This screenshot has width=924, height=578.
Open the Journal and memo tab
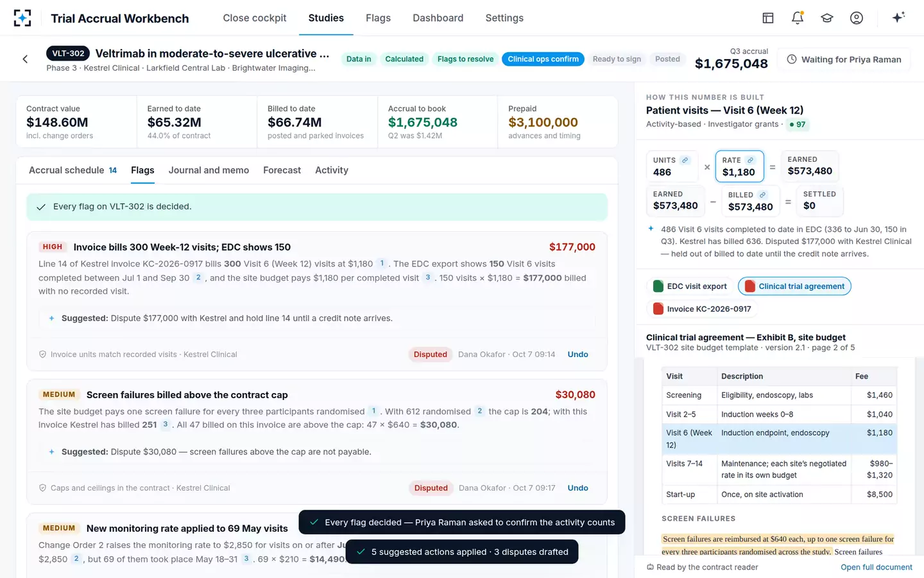click(x=209, y=170)
